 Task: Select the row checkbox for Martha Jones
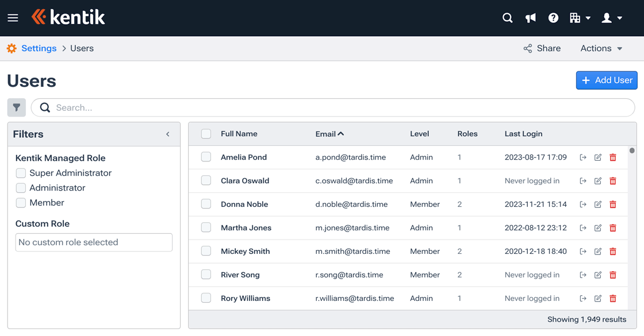click(x=206, y=227)
